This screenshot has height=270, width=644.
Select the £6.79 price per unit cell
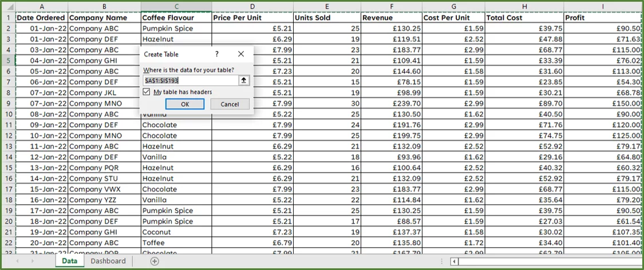point(252,243)
